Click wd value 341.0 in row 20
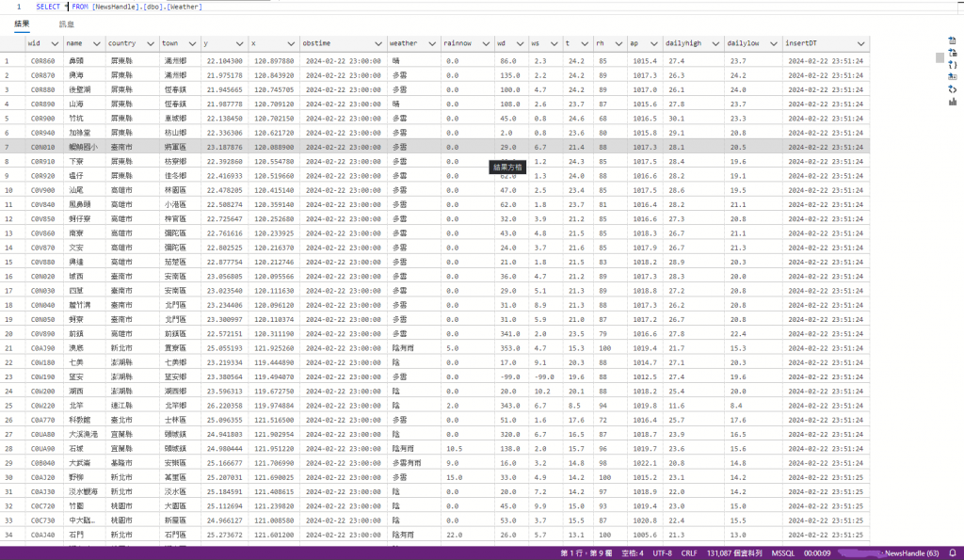The width and height of the screenshot is (964, 560). 509,334
